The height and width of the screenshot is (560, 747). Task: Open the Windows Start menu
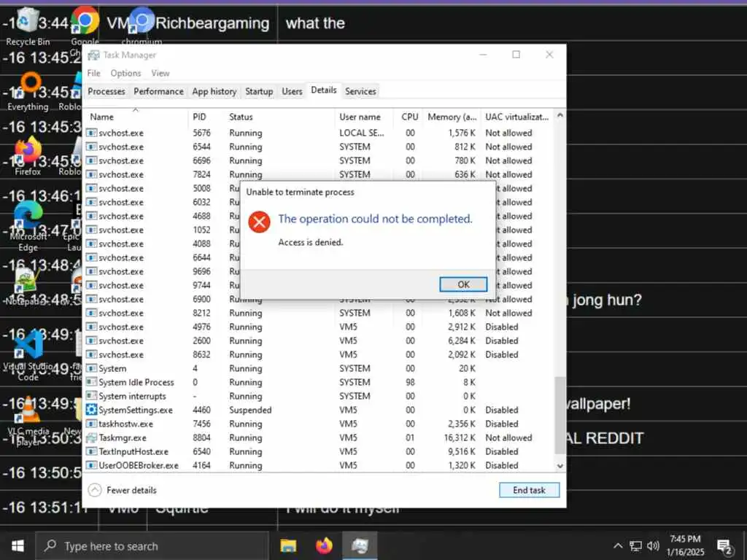(x=18, y=545)
